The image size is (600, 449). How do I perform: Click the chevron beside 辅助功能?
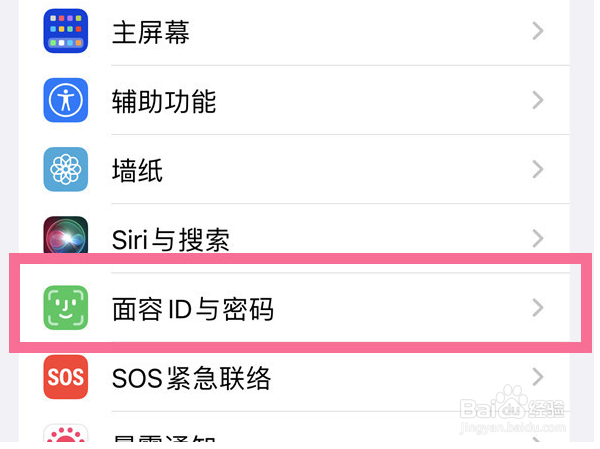pos(538,100)
